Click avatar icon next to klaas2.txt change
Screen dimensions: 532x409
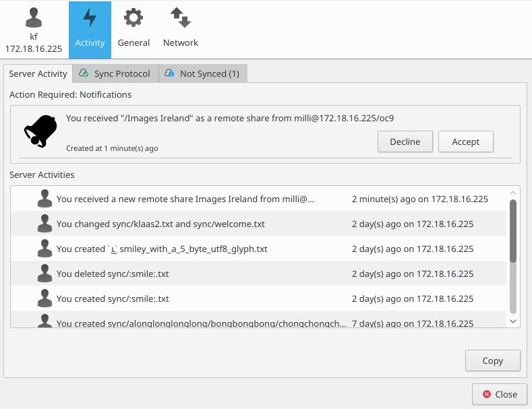(45, 224)
